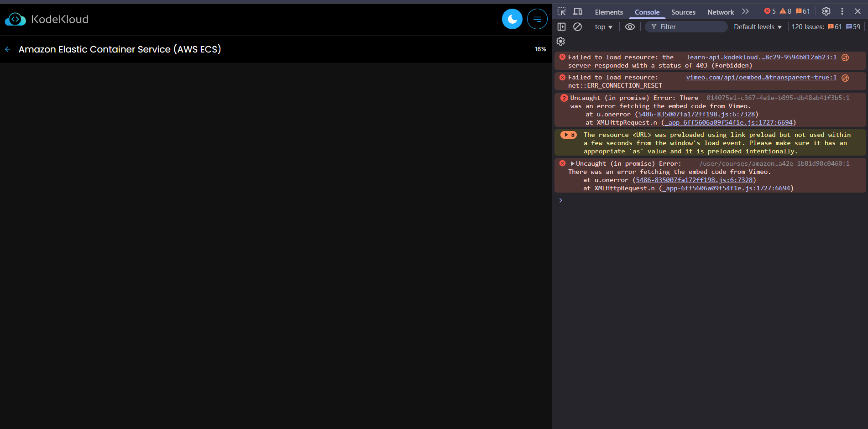The width and height of the screenshot is (868, 429).
Task: Switch to the Console tab
Action: pyautogui.click(x=647, y=12)
